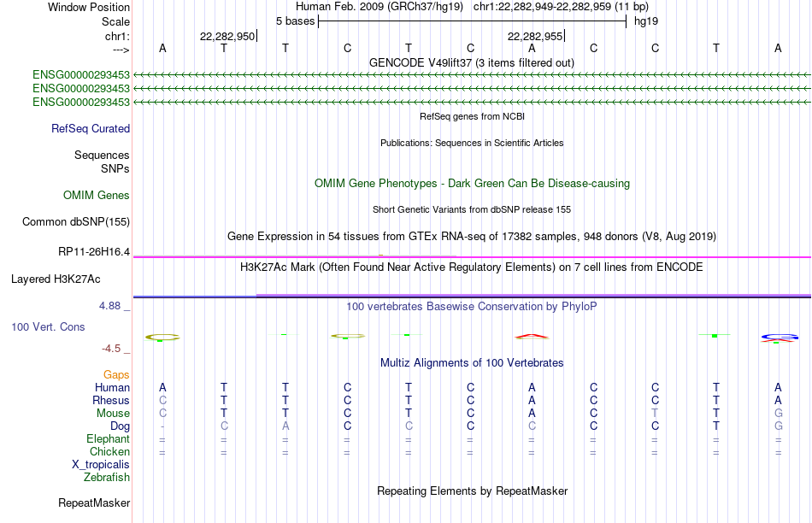Click the chr1: ruler label
Screen dimensions: 812x523
[x=117, y=36]
